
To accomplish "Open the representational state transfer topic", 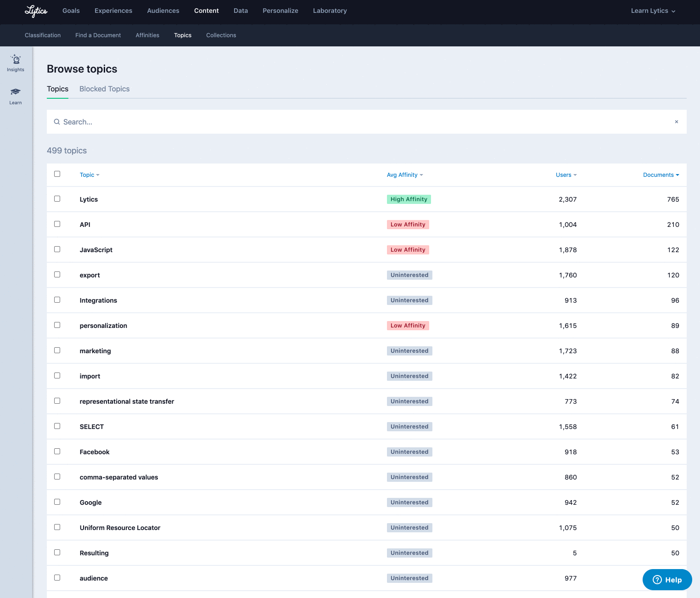I will point(127,401).
